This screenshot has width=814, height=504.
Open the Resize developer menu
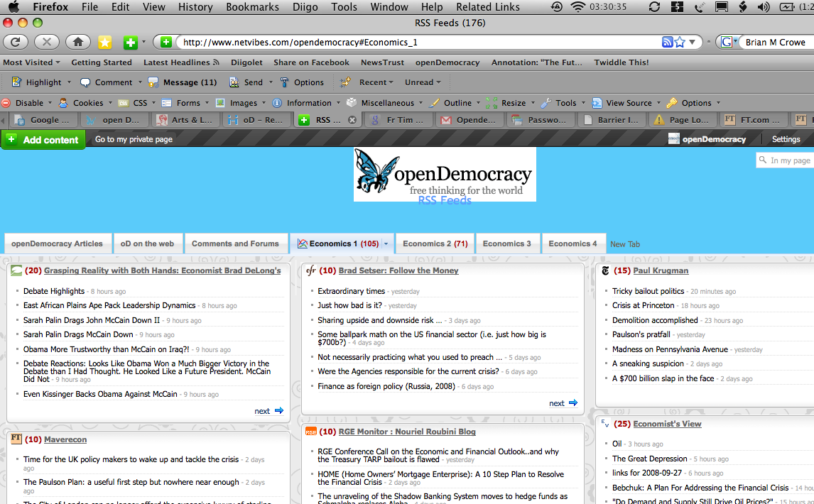pyautogui.click(x=506, y=103)
